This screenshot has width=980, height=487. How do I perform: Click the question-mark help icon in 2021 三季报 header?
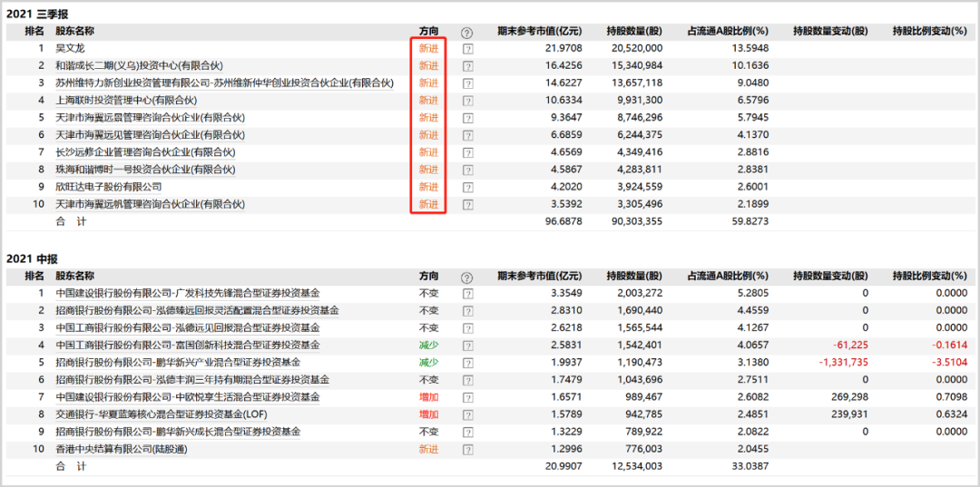tap(467, 33)
